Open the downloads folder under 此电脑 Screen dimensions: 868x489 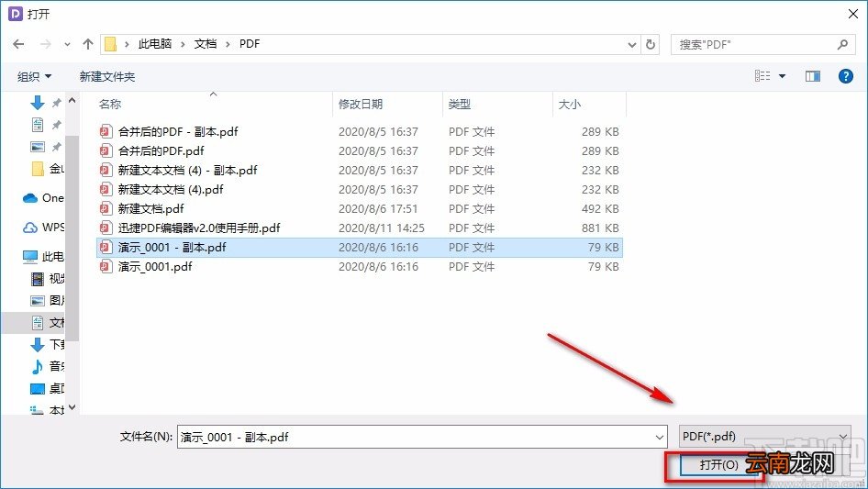point(48,344)
